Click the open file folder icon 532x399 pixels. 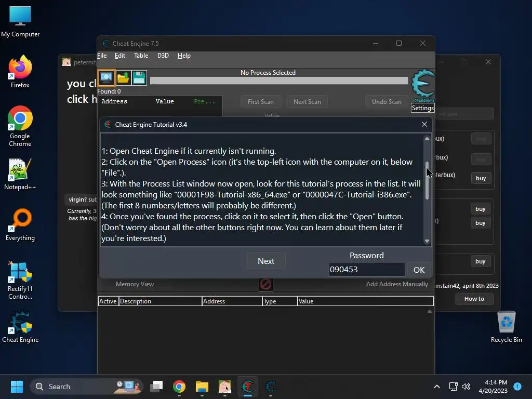coord(123,78)
